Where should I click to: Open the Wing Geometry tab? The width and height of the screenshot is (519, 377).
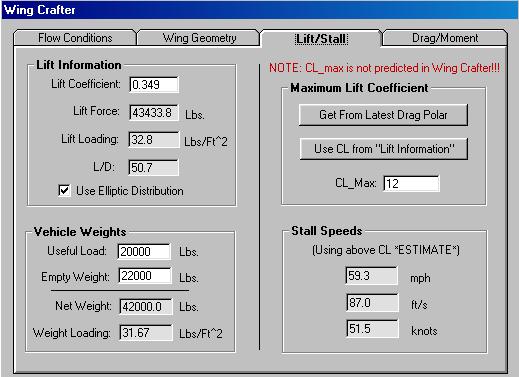point(199,38)
